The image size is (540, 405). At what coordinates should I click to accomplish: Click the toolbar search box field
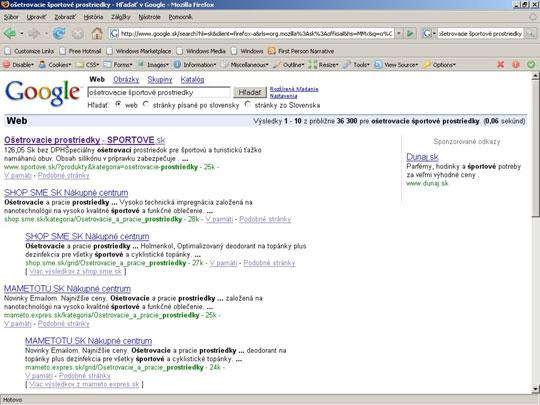(x=480, y=33)
